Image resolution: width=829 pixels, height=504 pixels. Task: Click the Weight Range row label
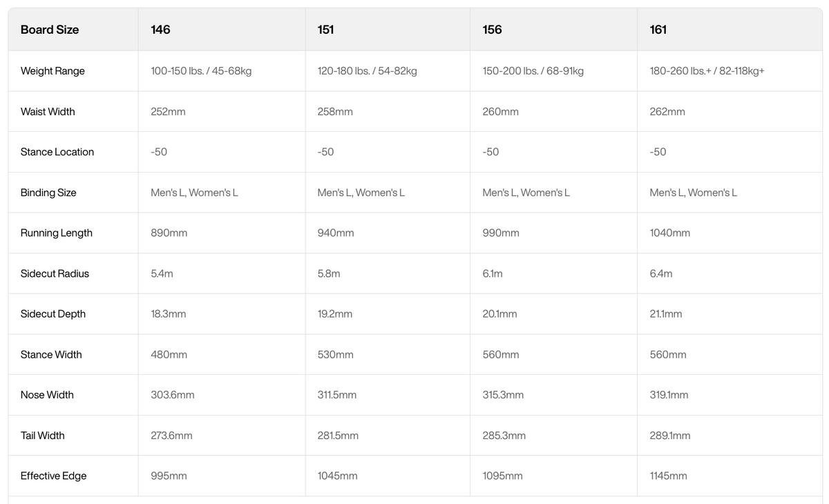(53, 71)
